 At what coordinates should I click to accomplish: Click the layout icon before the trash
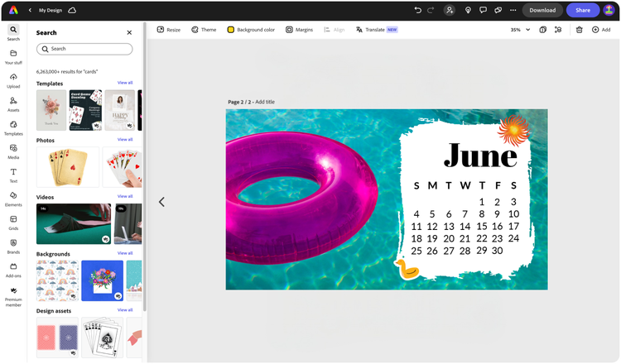[x=558, y=30]
